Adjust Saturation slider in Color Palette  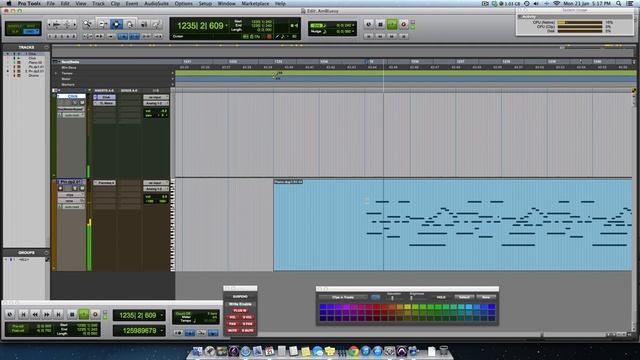[x=393, y=298]
